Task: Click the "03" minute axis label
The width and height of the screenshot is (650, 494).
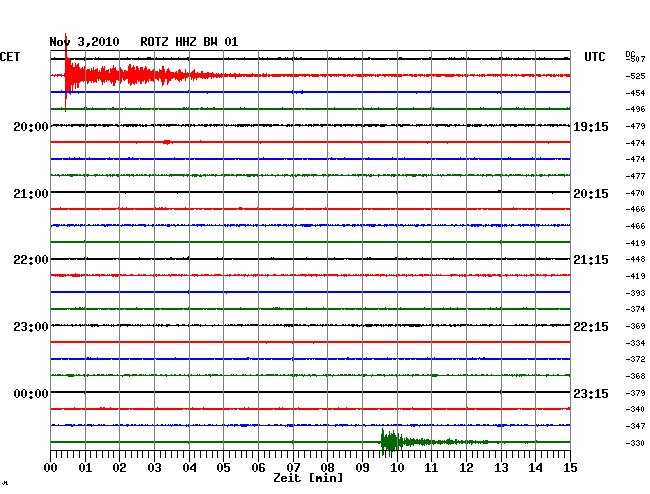Action: point(154,468)
